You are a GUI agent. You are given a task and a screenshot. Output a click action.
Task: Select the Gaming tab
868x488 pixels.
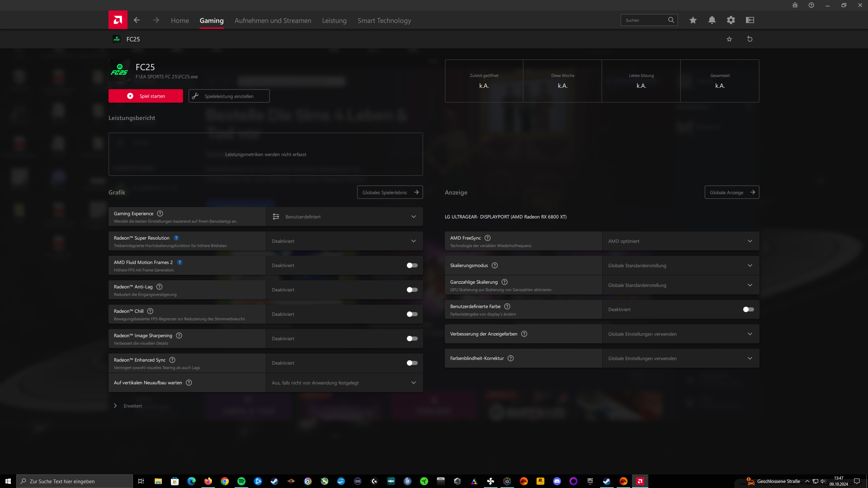pos(212,21)
